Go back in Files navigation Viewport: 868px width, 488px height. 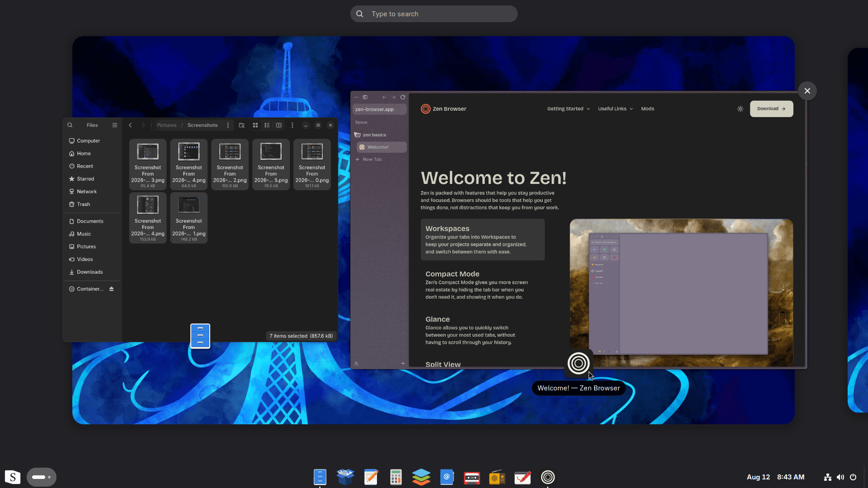(x=130, y=125)
